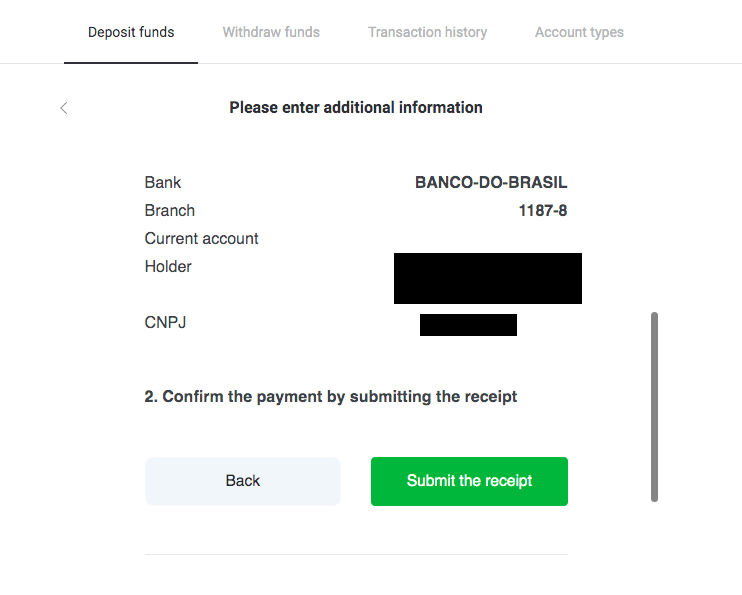Click the vertical scrollbar thumb
This screenshot has height=595, width=742.
(x=655, y=406)
